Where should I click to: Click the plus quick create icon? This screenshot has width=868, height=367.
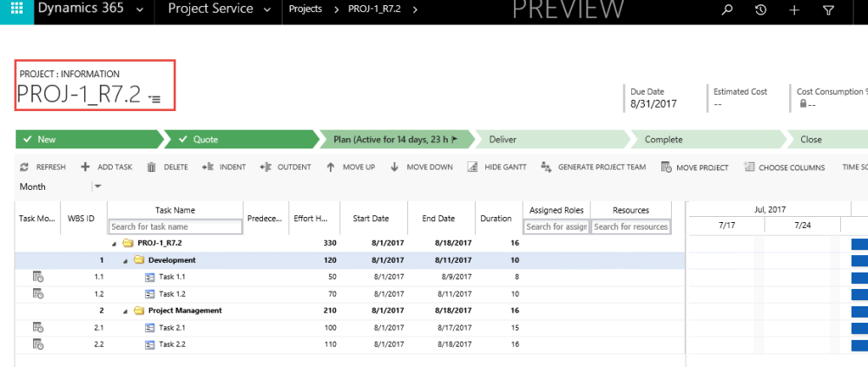tap(794, 10)
